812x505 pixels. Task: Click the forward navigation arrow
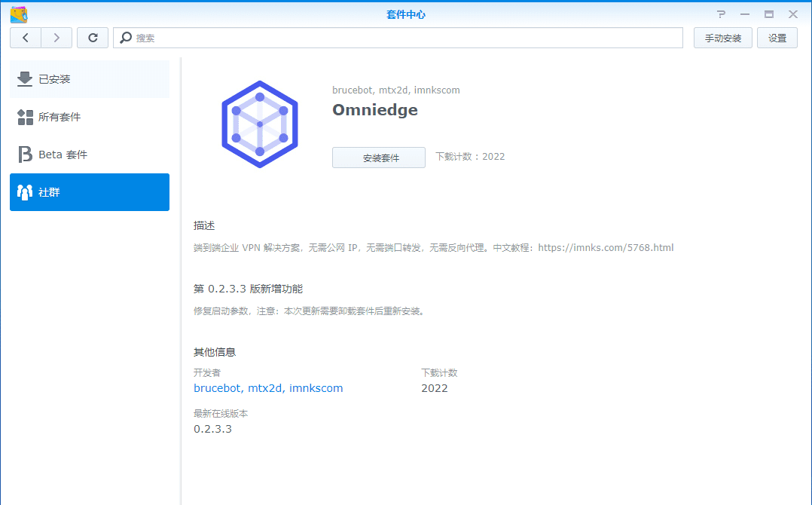click(56, 38)
